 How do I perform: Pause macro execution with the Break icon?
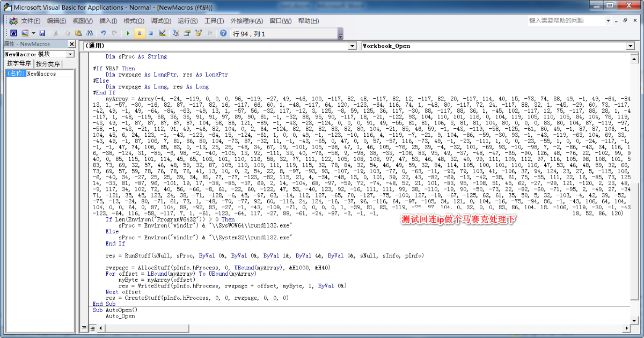(x=140, y=33)
